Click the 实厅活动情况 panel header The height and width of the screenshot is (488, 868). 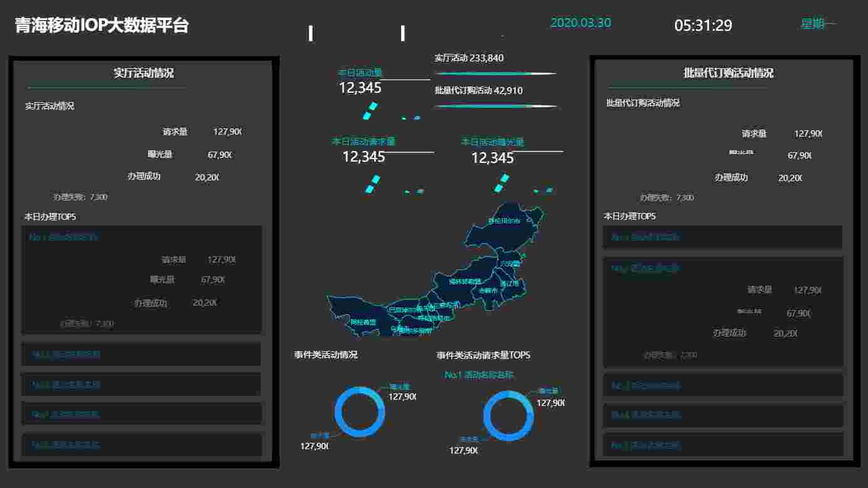[x=143, y=73]
